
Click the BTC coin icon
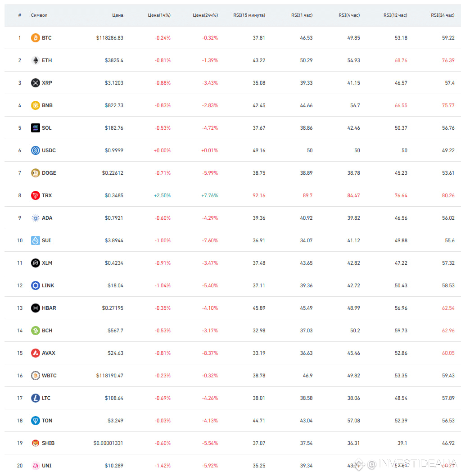(36, 38)
